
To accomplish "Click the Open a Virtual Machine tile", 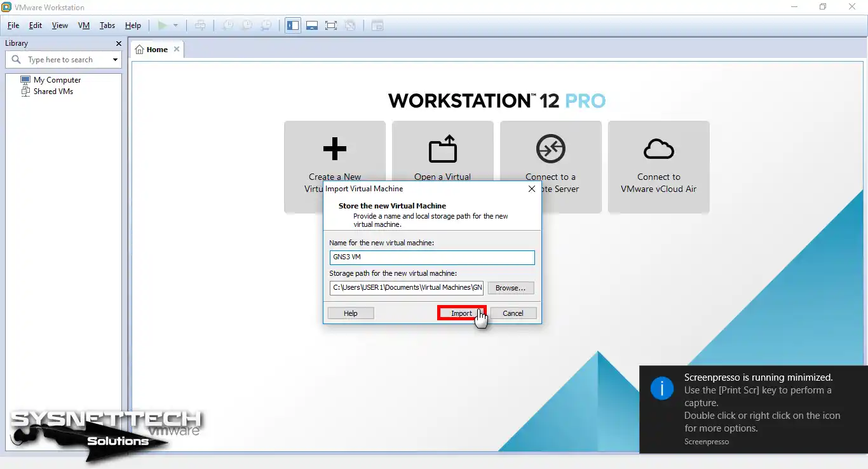I will (443, 167).
